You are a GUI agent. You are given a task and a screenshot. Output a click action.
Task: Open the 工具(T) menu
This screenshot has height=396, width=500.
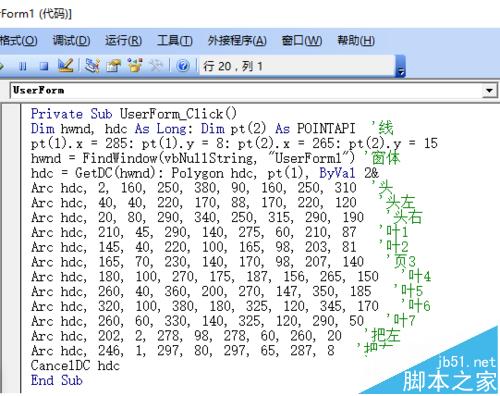175,41
